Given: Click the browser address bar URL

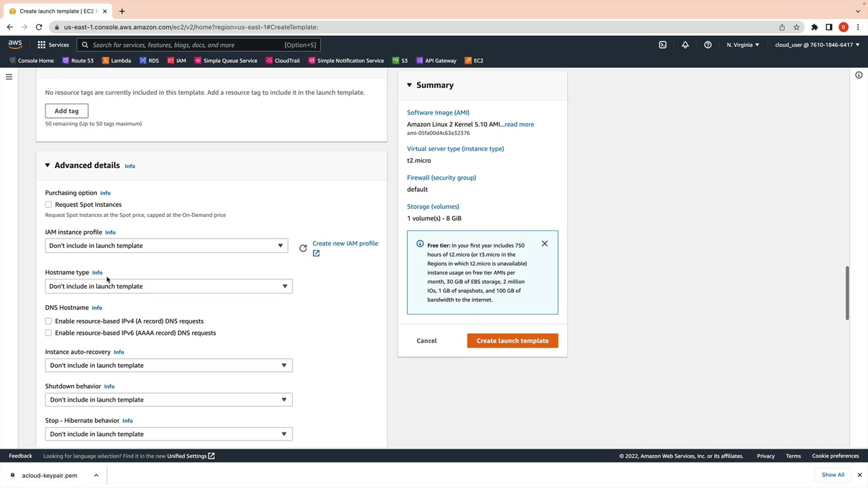Looking at the screenshot, I should coord(191,27).
